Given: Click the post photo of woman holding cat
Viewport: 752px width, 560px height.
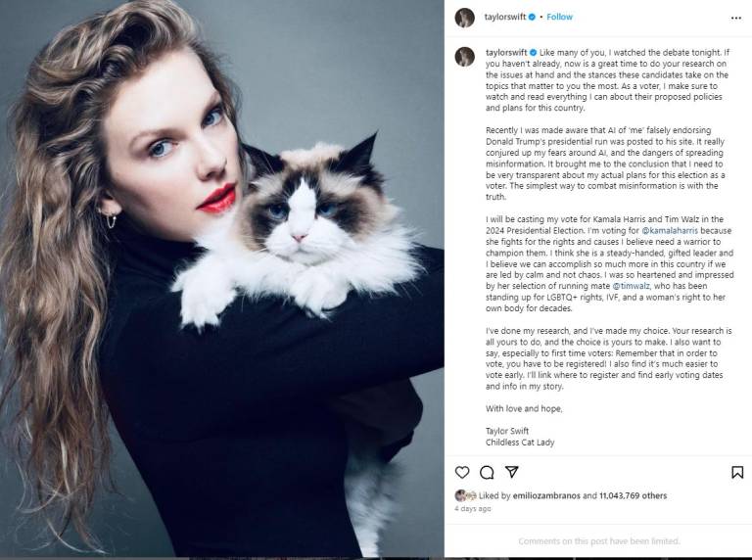Looking at the screenshot, I should [222, 279].
